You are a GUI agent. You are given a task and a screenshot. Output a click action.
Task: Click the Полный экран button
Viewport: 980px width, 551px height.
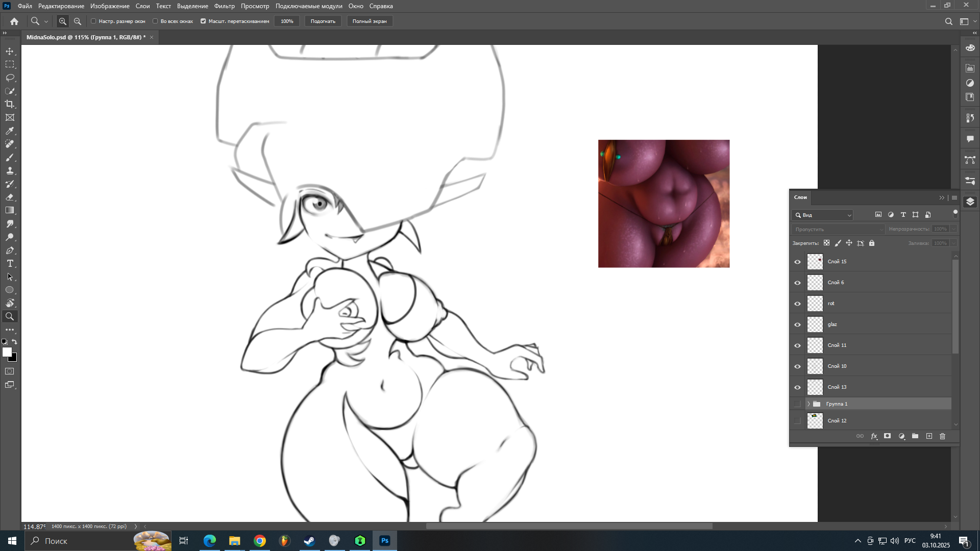click(x=369, y=21)
